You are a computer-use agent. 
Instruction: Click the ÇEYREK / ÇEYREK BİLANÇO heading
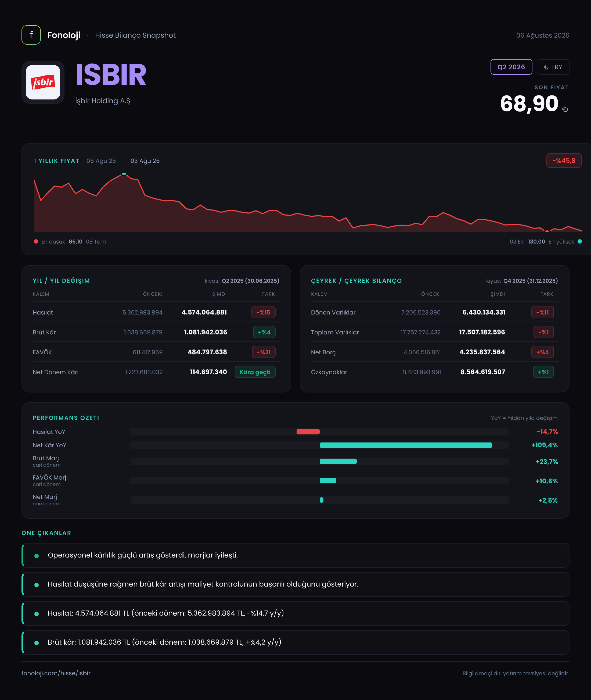(x=356, y=281)
